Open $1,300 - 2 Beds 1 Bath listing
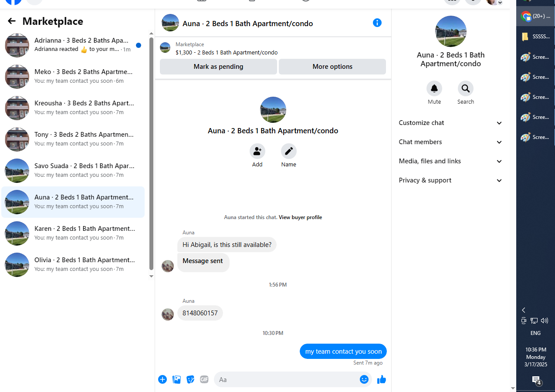Viewport: 555px width, 392px height. tap(227, 52)
